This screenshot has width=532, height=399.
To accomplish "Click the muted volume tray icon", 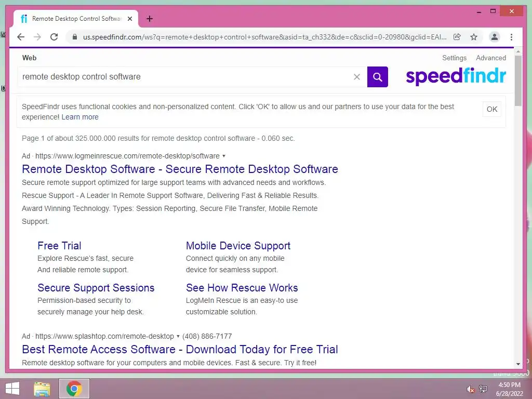I will click(x=470, y=389).
